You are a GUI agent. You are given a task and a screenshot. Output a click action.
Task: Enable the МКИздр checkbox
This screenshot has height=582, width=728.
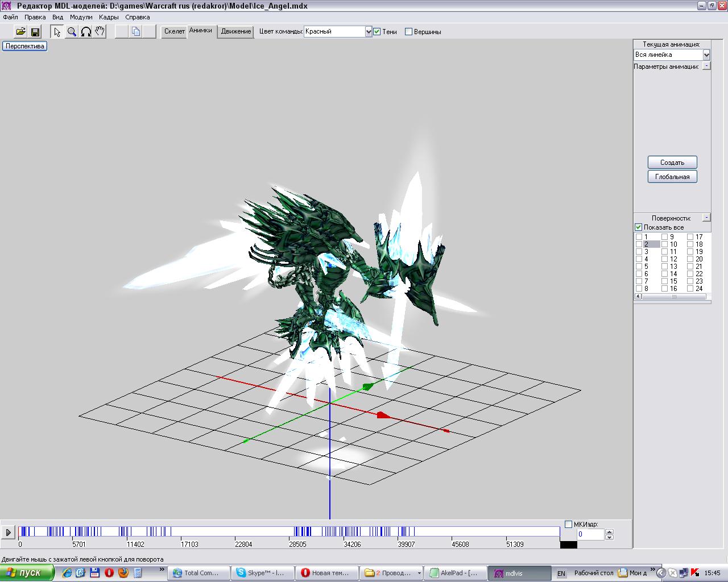pyautogui.click(x=568, y=525)
